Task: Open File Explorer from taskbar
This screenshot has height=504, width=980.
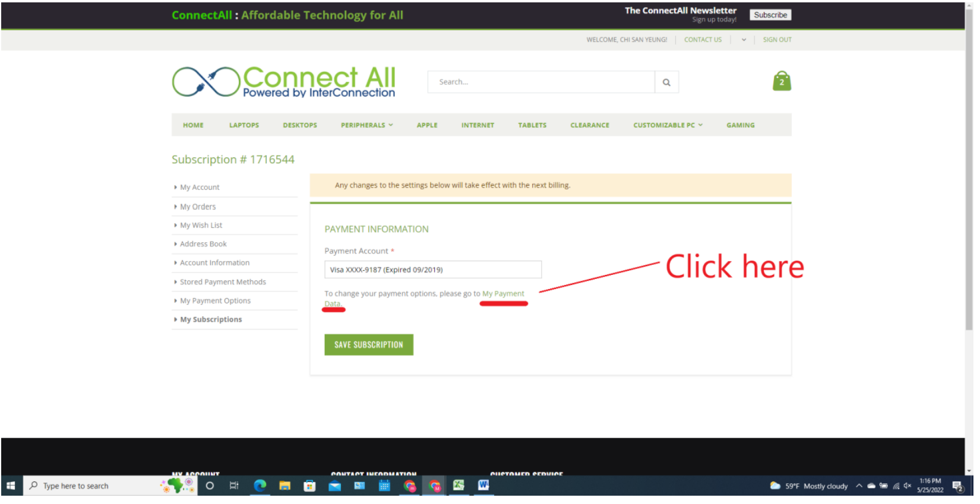Action: (285, 486)
